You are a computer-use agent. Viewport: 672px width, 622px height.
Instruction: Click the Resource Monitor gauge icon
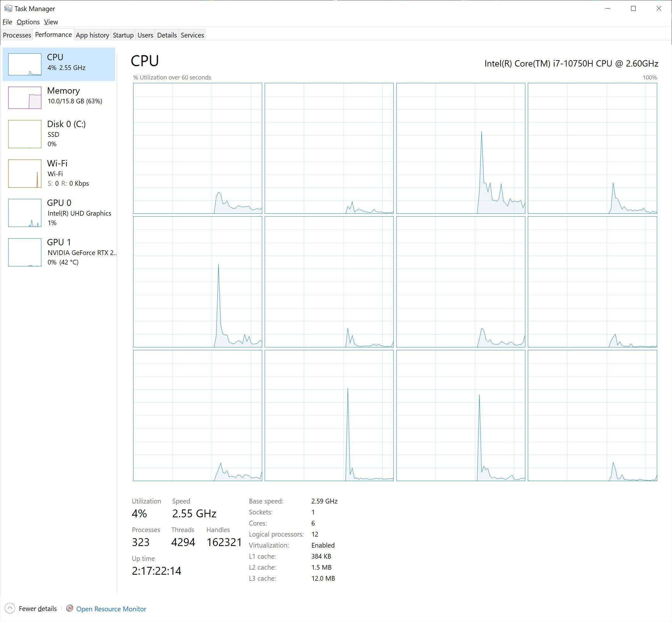[x=70, y=608]
